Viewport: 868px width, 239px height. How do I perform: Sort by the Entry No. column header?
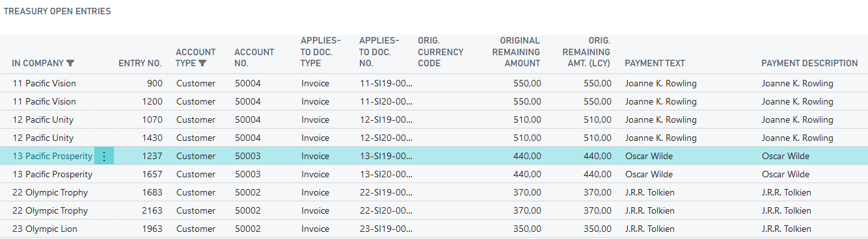coord(140,63)
